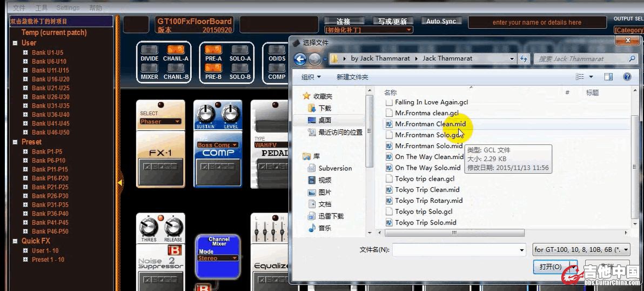Open the file type filter dropdown
The image size is (644, 291).
click(x=581, y=249)
